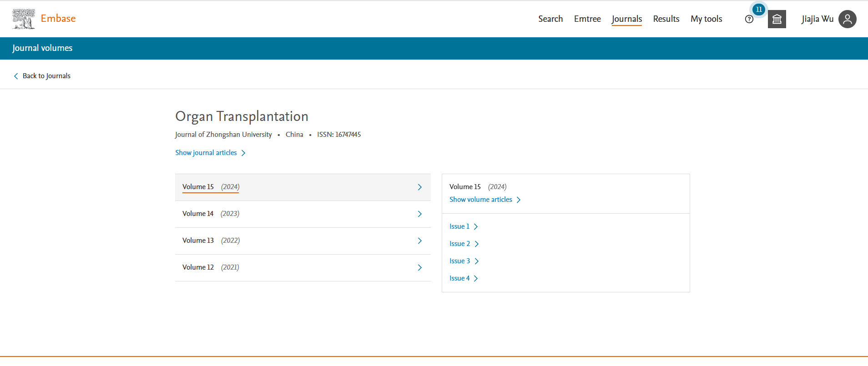Open Issue 1 link

click(459, 226)
